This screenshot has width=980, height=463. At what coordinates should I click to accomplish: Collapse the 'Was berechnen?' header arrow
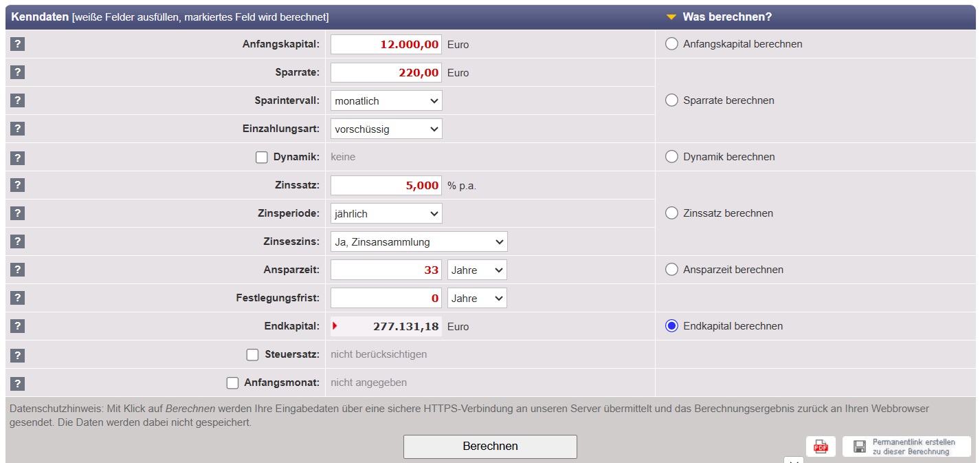pos(671,17)
